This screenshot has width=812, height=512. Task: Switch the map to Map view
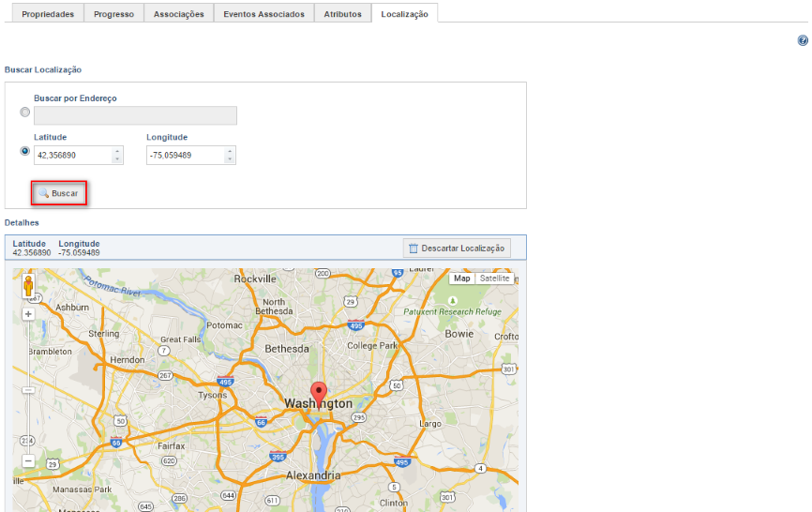pyautogui.click(x=461, y=279)
